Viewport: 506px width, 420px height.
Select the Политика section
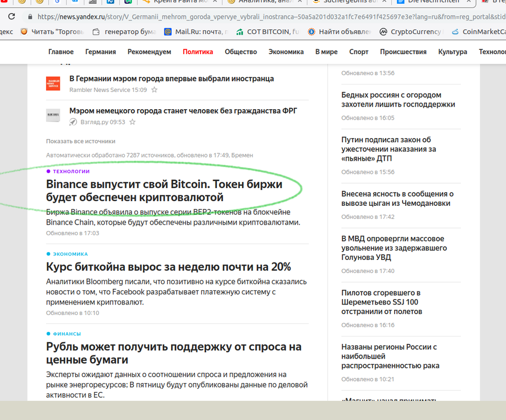coord(198,51)
